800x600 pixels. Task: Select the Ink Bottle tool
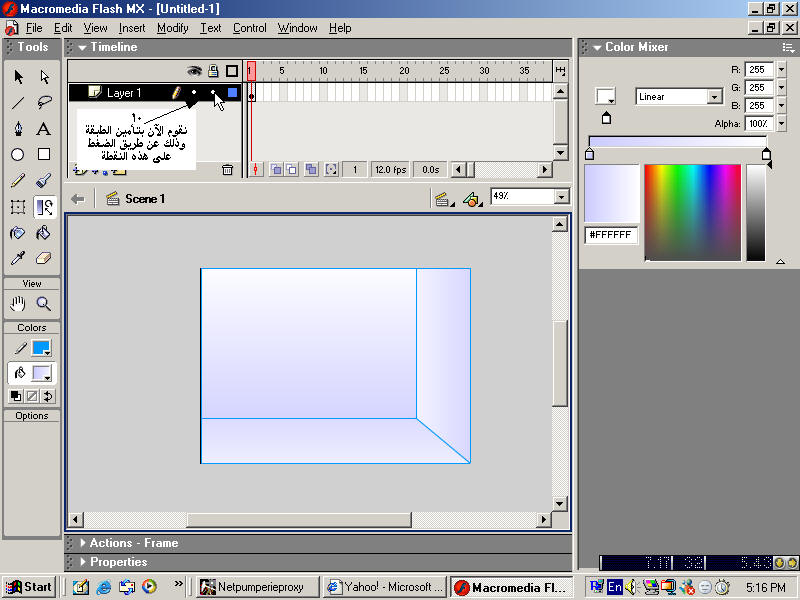tap(18, 233)
